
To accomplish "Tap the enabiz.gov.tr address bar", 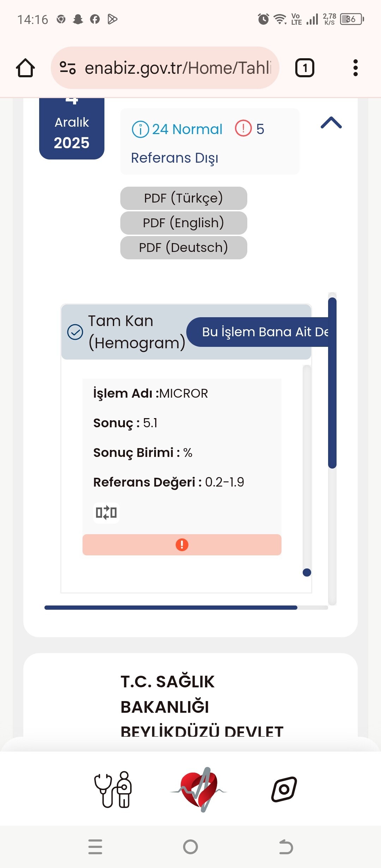I will (177, 68).
